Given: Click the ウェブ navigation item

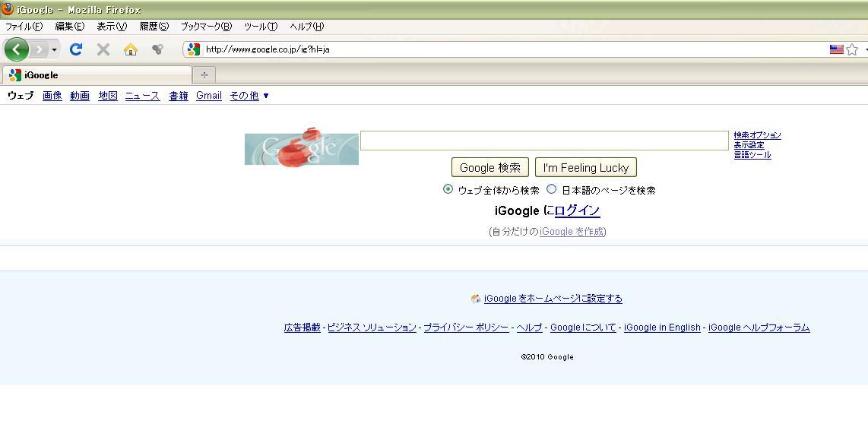Looking at the screenshot, I should pos(21,96).
